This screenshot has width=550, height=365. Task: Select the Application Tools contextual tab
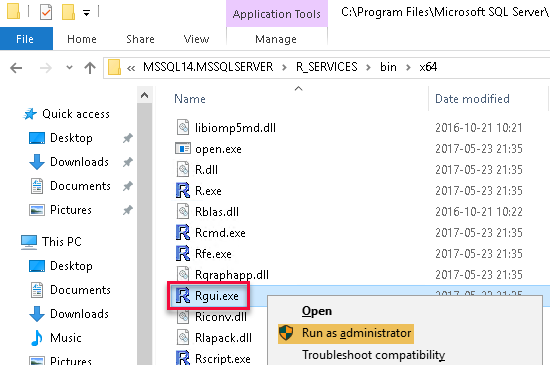[x=277, y=14]
